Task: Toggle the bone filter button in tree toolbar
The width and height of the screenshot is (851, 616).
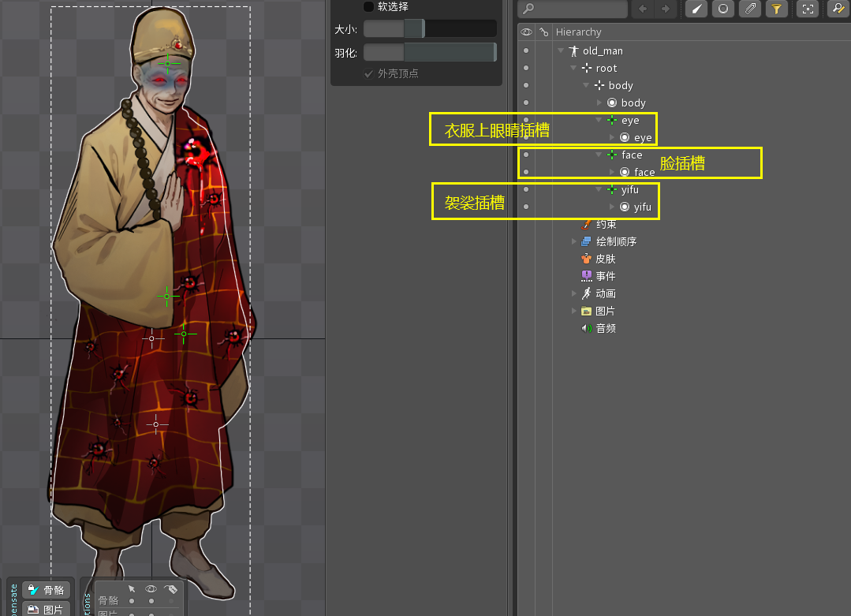Action: pos(696,9)
